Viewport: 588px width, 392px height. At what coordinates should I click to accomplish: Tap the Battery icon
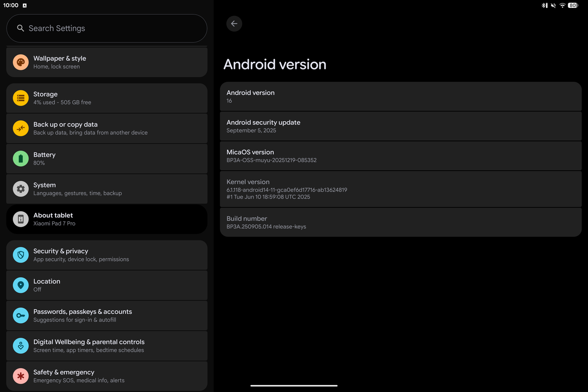pos(21,158)
